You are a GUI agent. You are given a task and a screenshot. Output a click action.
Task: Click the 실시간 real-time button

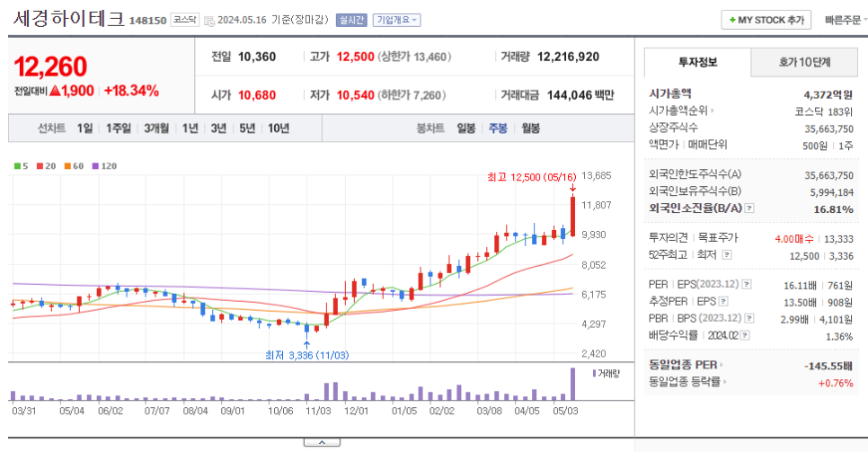[x=351, y=21]
